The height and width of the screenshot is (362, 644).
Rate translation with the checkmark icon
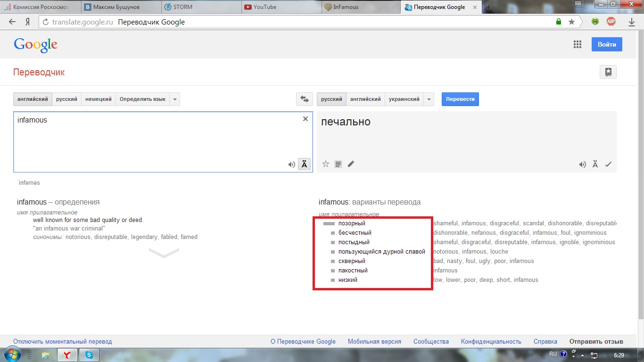pyautogui.click(x=608, y=165)
